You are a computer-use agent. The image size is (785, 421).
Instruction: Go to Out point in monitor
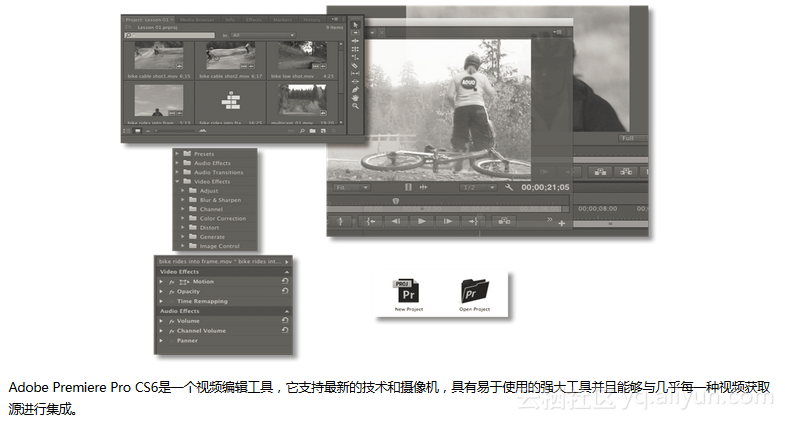pyautogui.click(x=473, y=221)
